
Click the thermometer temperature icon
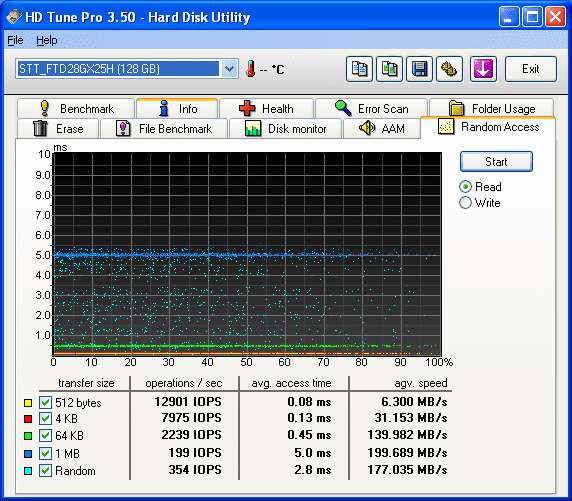pos(250,69)
